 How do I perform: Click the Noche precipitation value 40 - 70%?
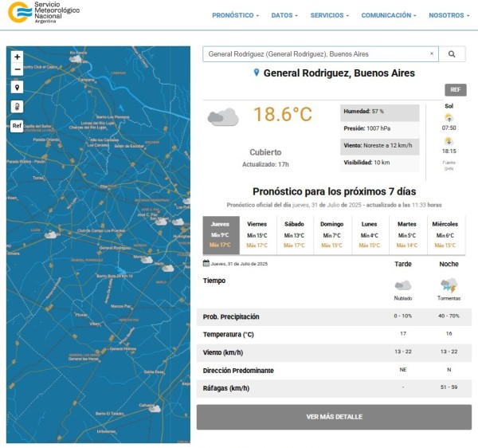(x=449, y=316)
